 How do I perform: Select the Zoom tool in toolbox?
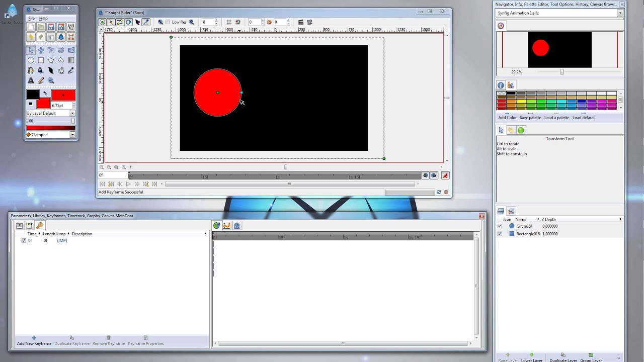[x=51, y=80]
